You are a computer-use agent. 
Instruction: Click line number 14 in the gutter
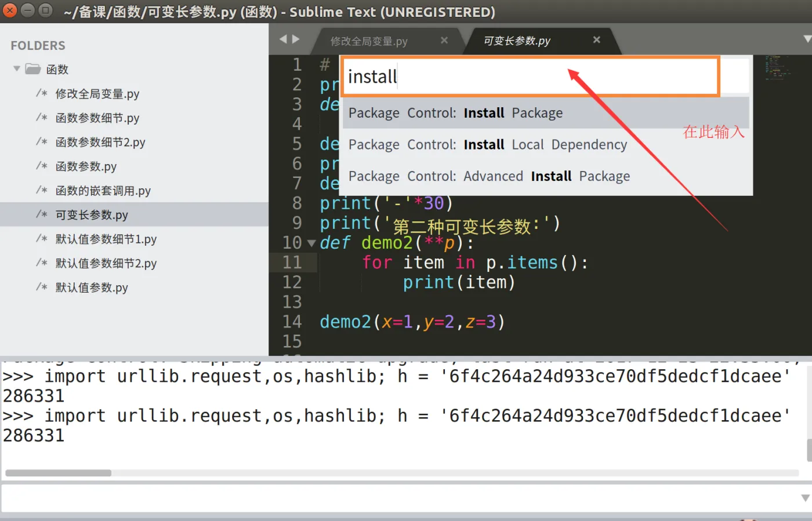pos(292,322)
